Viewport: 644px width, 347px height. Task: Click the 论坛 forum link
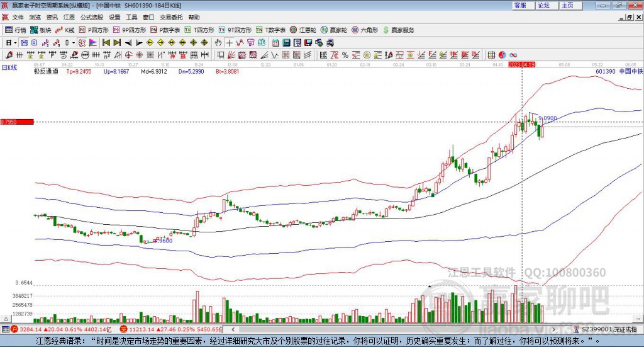543,5
